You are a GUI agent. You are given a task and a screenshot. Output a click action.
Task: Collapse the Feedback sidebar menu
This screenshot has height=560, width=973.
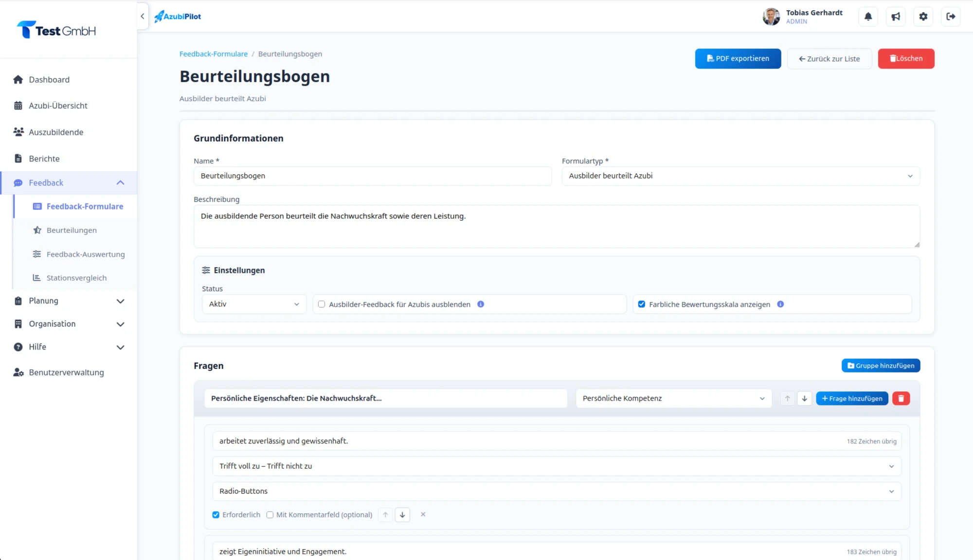[x=69, y=183]
